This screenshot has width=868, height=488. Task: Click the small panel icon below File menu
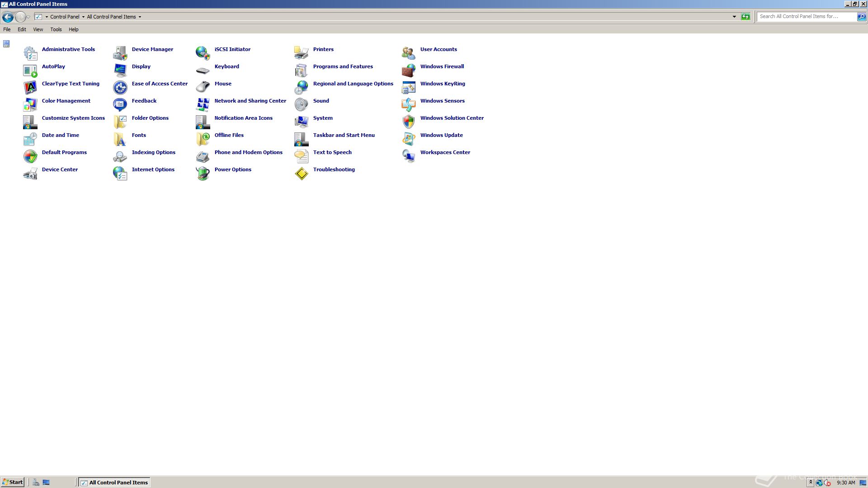click(x=6, y=44)
